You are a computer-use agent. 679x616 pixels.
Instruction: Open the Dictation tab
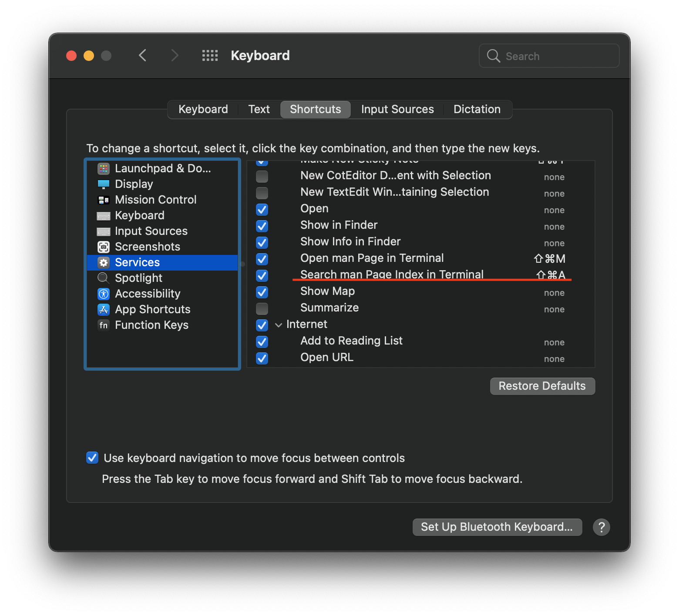tap(477, 109)
